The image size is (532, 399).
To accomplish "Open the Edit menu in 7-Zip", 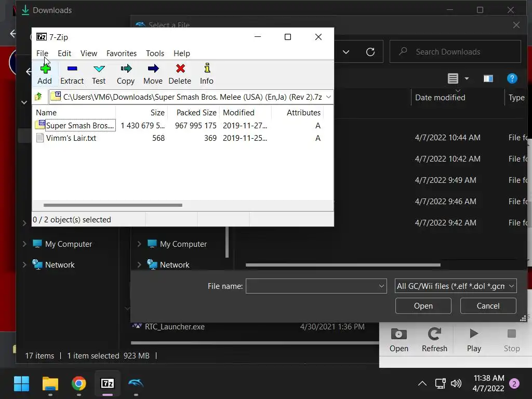I will click(64, 54).
